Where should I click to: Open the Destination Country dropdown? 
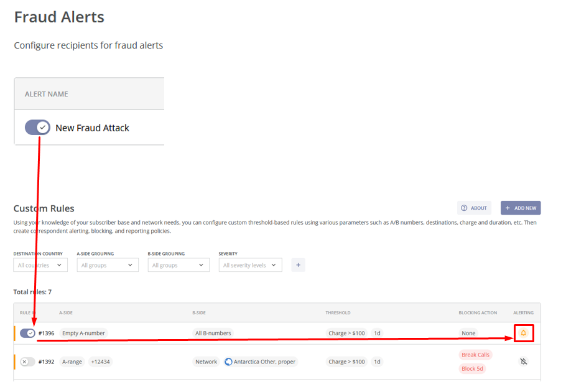pos(40,264)
